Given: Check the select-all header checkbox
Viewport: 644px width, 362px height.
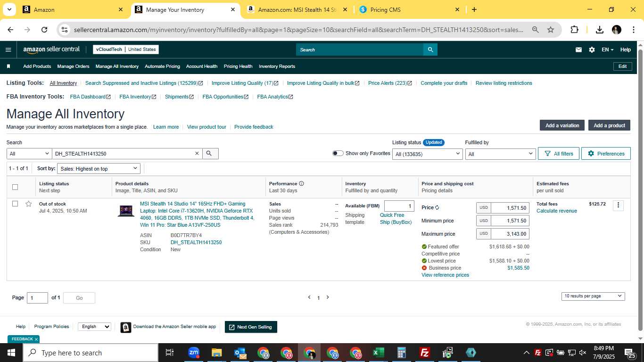Looking at the screenshot, I should coord(15,187).
